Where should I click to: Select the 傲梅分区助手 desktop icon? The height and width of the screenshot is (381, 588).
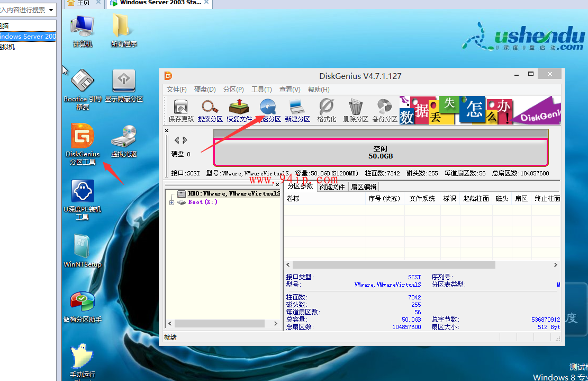tap(83, 307)
